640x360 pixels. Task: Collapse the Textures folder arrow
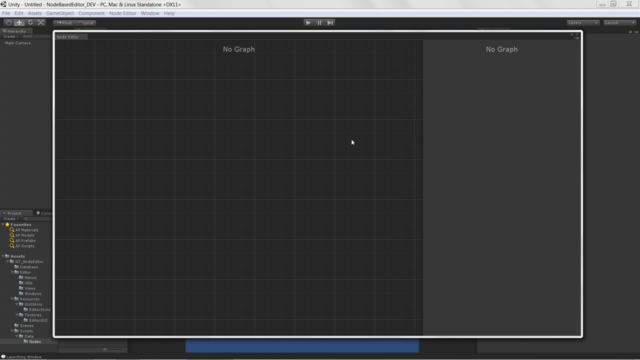coord(16,315)
